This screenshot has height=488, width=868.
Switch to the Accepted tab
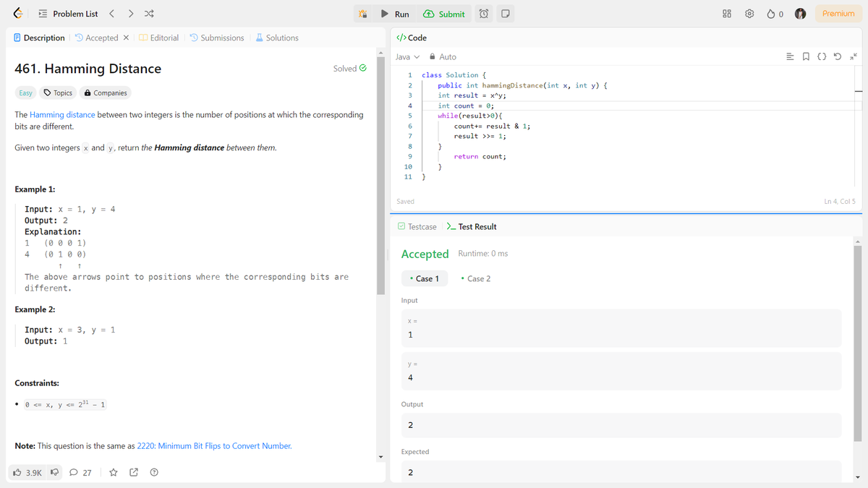pyautogui.click(x=96, y=38)
